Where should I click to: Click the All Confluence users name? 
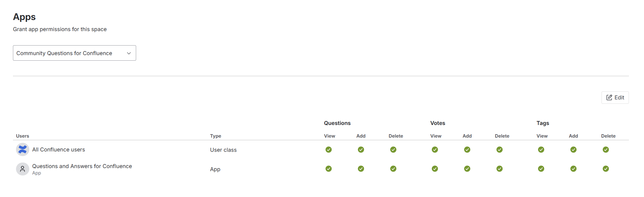coord(59,150)
